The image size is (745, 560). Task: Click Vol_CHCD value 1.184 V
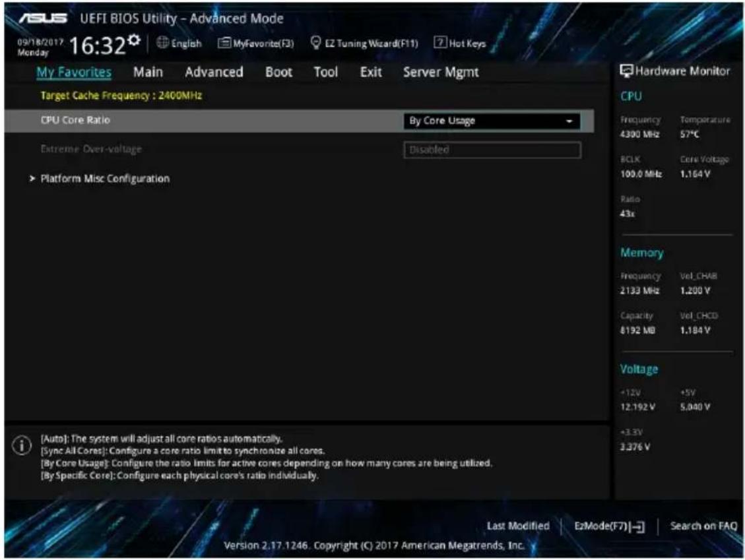click(x=695, y=330)
